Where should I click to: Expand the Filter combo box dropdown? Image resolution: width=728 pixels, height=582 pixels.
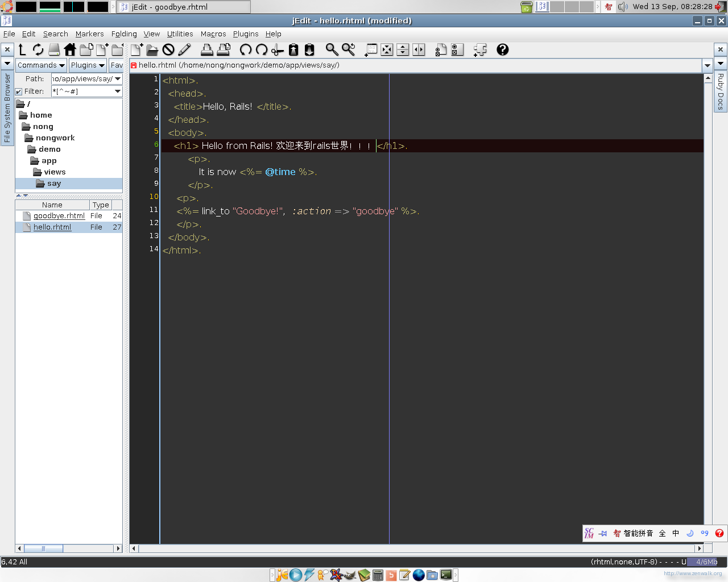pos(118,92)
